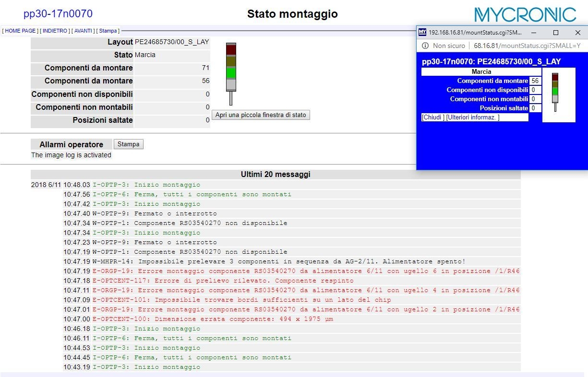Navigate back with INDIETRO
Screen dimensions: 588x377
point(55,31)
